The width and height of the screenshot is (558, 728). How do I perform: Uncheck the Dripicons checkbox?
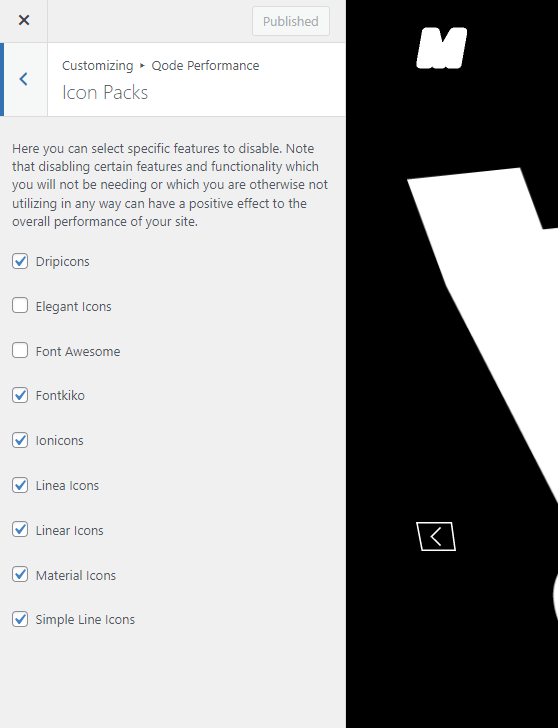[20, 261]
